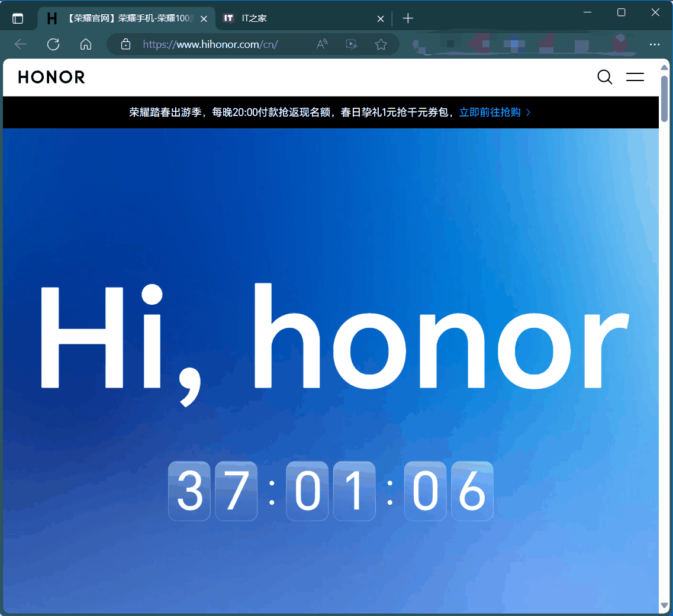The width and height of the screenshot is (673, 616).
Task: Open a new tab with the plus button
Action: (x=407, y=18)
